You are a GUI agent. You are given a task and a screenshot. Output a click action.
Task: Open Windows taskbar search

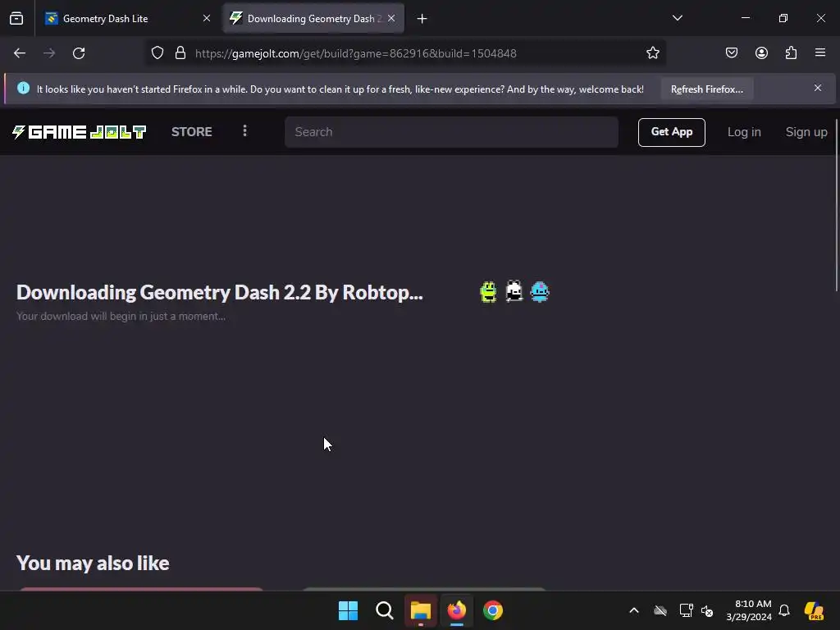pos(385,610)
